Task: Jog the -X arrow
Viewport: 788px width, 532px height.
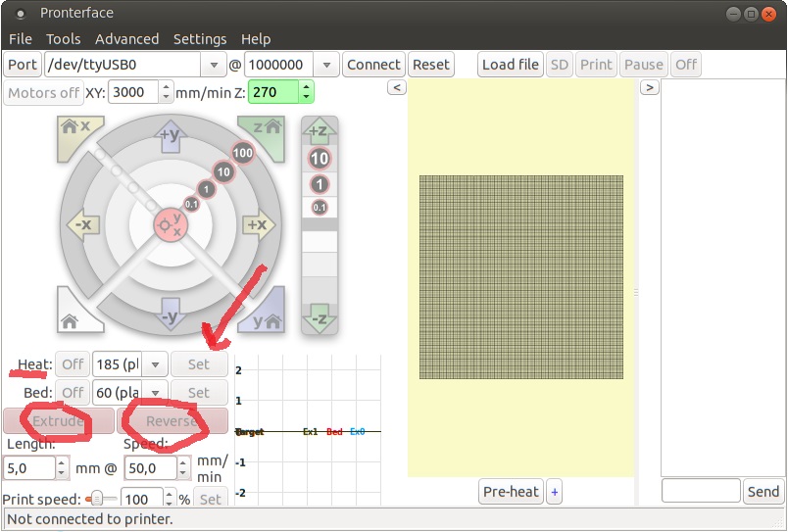Action: point(83,224)
